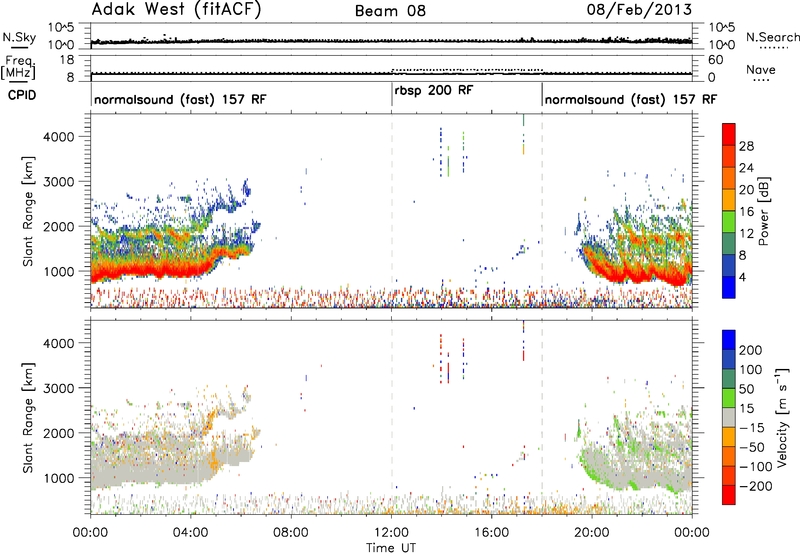Click the 'Slant Range [km]' label of the velocity panel
This screenshot has height=554, width=800.
[28, 418]
